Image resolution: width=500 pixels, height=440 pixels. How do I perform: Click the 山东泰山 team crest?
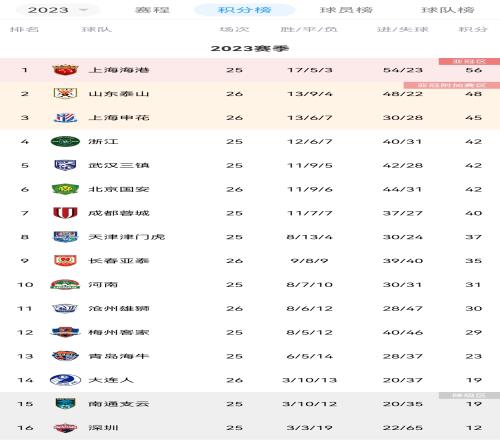65,94
